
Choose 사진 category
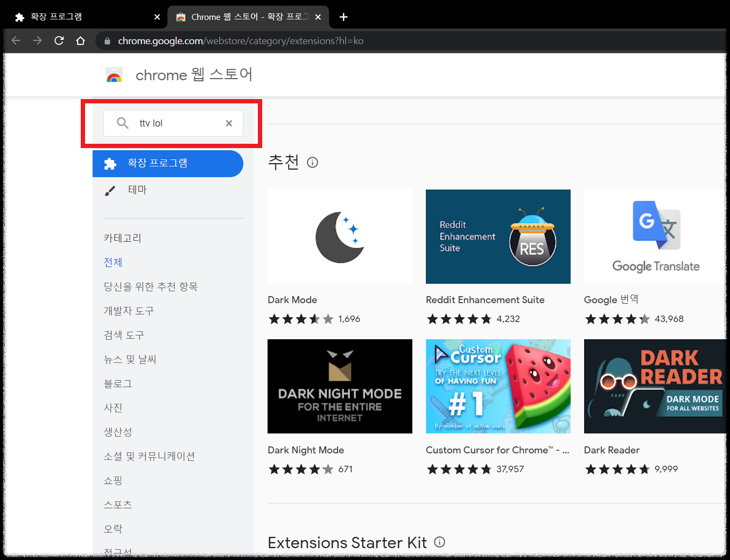pyautogui.click(x=113, y=408)
